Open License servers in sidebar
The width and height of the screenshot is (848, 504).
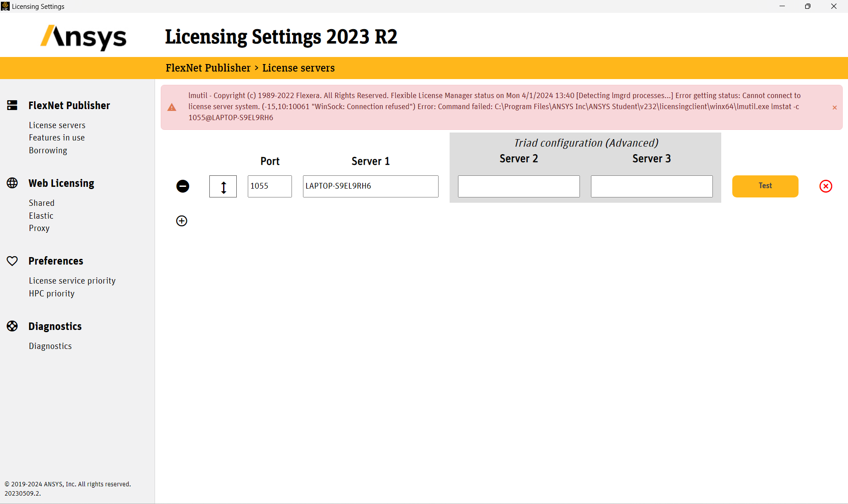[57, 125]
